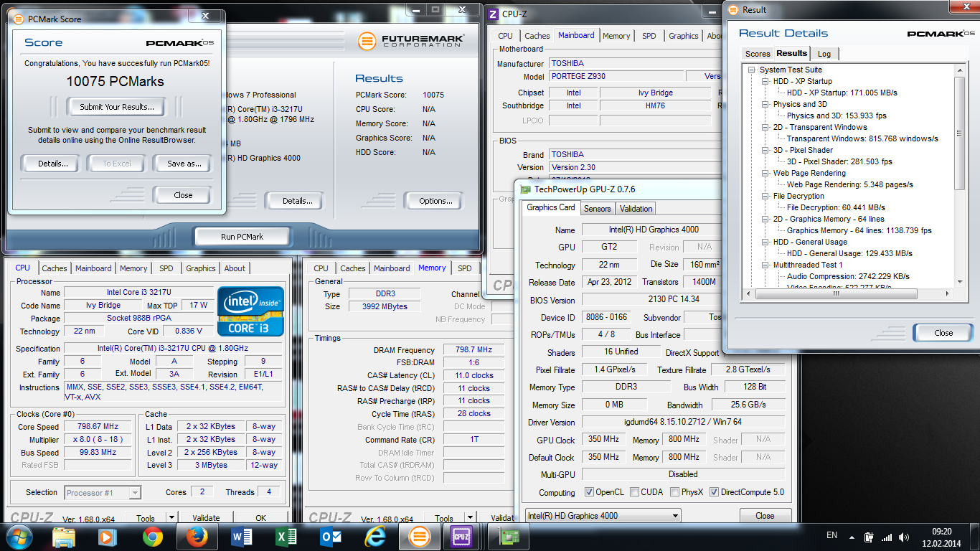Toggle the CUDA checkbox in GPU-Z
980x551 pixels.
pos(633,492)
